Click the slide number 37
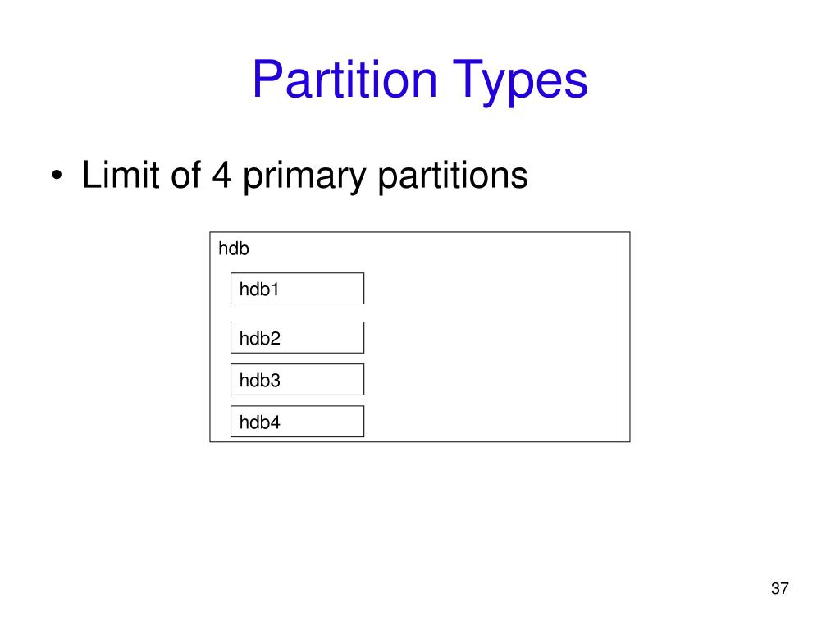 [x=779, y=588]
